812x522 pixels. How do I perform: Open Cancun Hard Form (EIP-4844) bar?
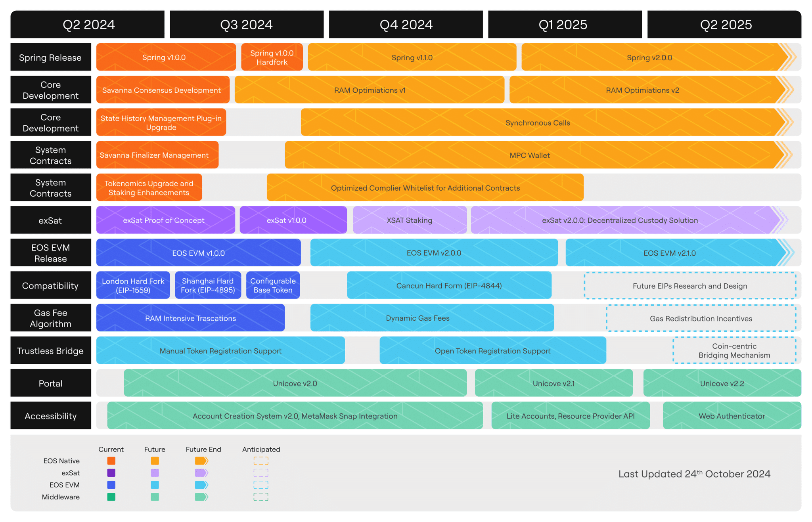point(449,285)
